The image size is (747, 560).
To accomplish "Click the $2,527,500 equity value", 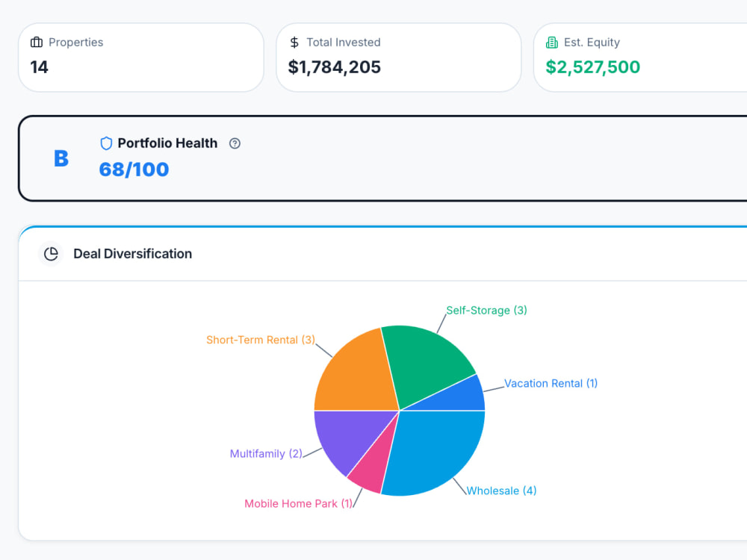I will tap(592, 67).
